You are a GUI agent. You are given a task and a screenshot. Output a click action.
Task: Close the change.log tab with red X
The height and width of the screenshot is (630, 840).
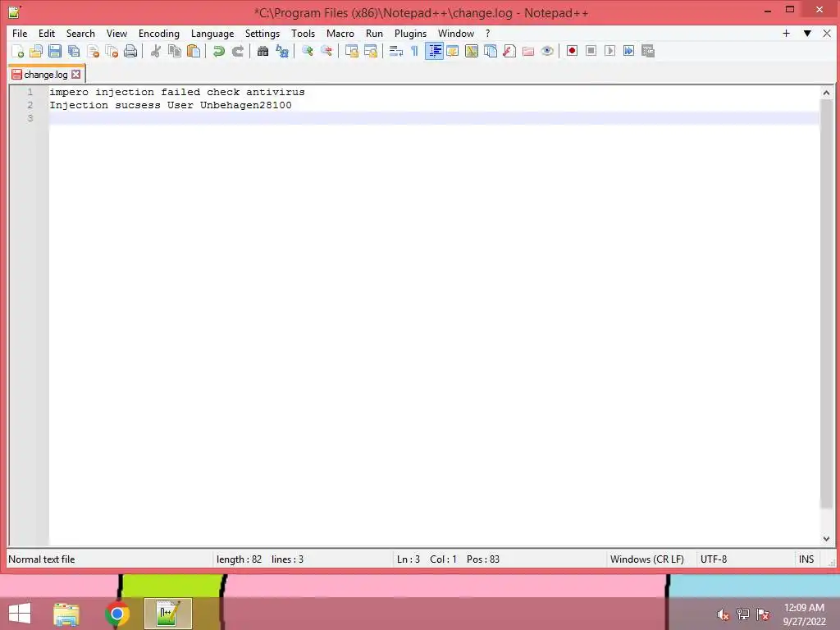76,75
